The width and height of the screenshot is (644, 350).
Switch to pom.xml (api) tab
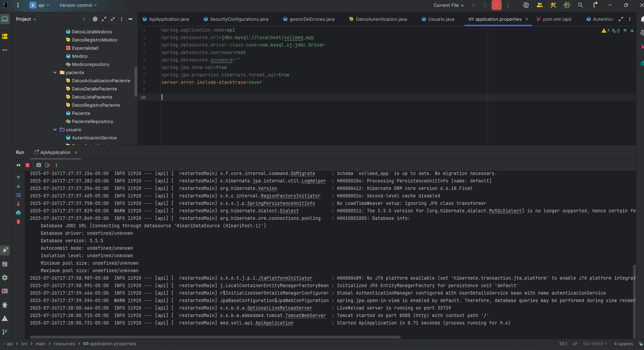click(554, 19)
